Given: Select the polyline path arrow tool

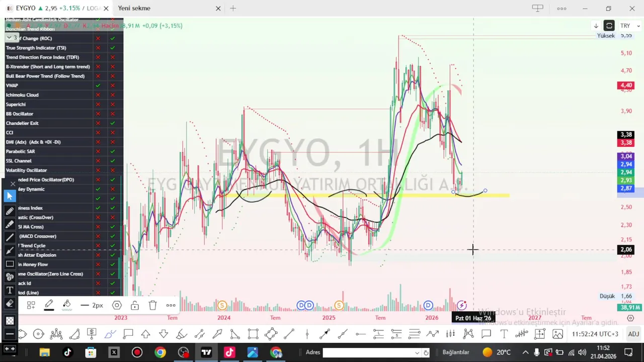Looking at the screenshot, I should tap(432, 334).
